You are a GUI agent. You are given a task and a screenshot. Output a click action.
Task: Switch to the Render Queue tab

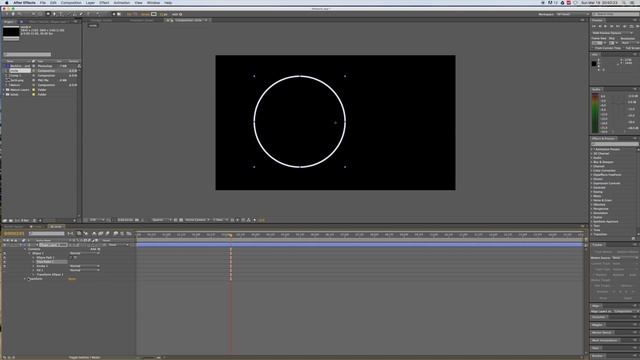[13, 227]
